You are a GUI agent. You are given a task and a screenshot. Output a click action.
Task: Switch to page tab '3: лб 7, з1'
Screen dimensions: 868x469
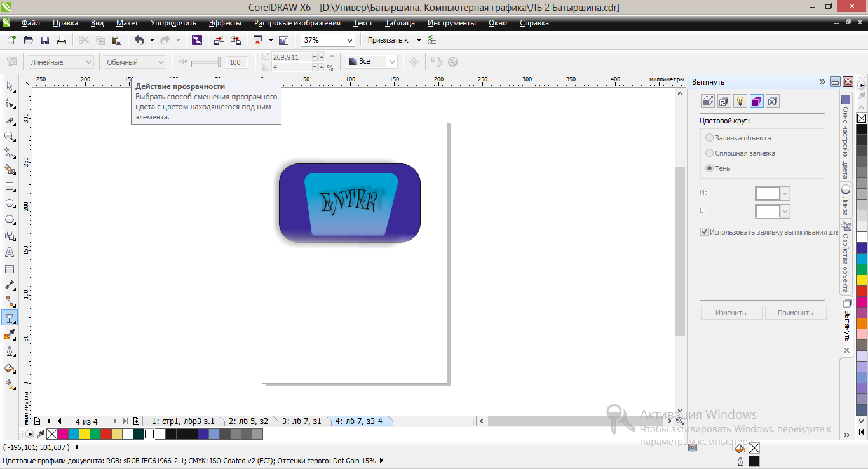pyautogui.click(x=302, y=421)
